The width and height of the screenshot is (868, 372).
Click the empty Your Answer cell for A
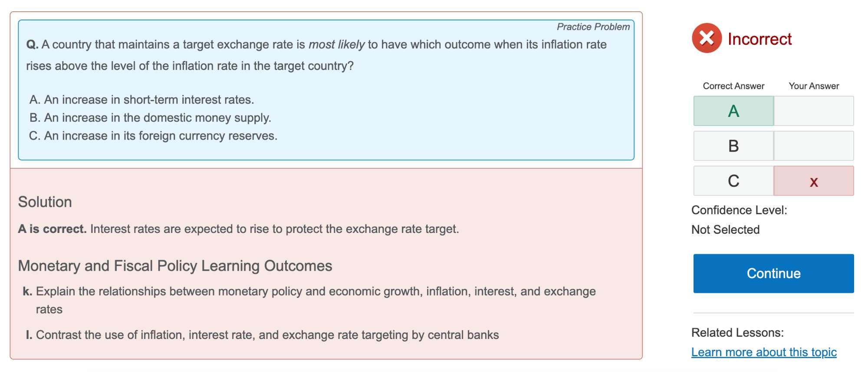814,111
